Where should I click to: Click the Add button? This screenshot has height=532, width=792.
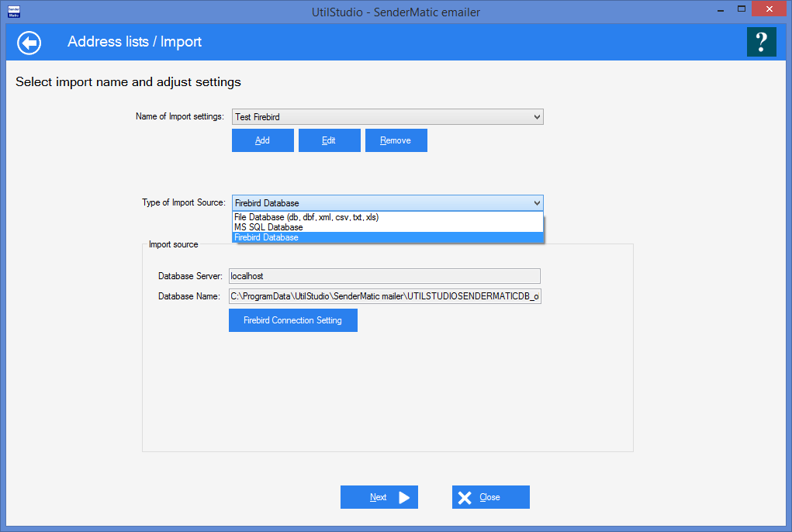(x=262, y=140)
